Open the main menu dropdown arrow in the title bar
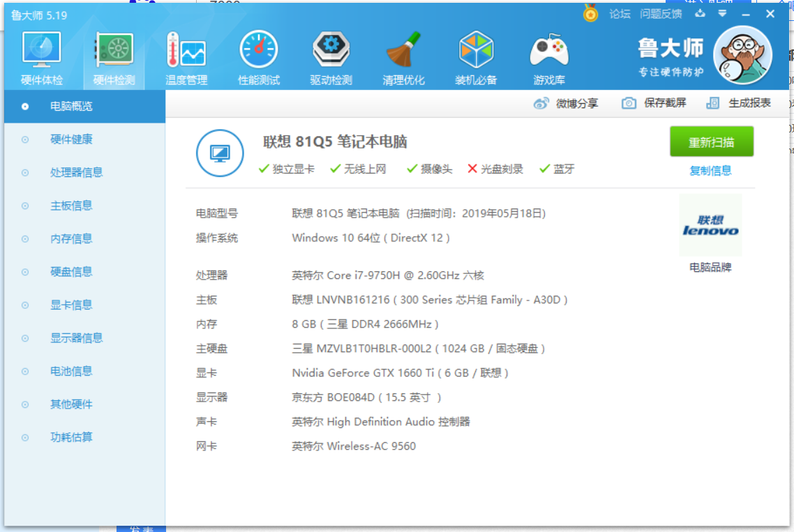This screenshot has height=532, width=794. point(723,14)
